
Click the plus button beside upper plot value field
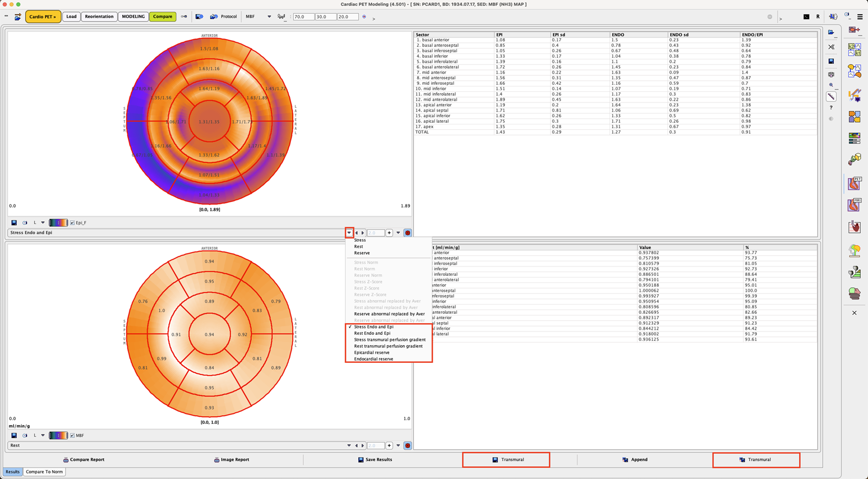point(389,233)
